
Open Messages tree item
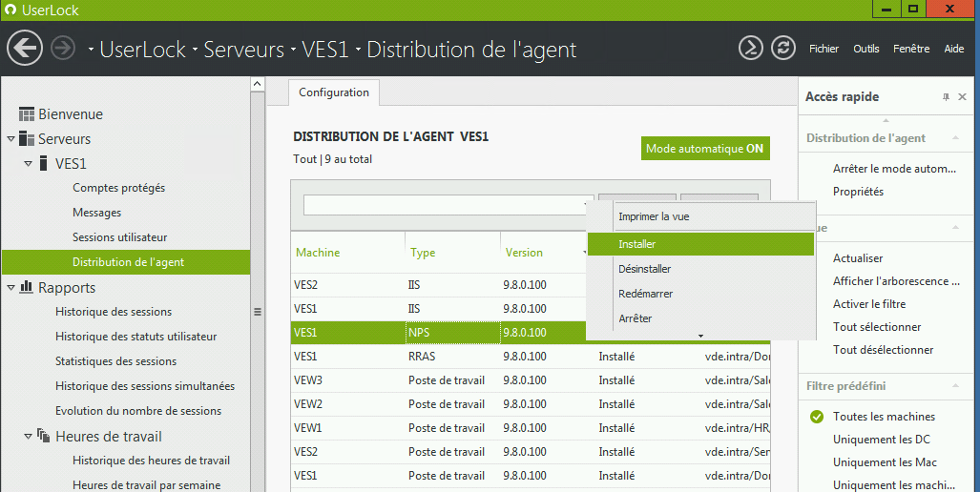pos(97,213)
